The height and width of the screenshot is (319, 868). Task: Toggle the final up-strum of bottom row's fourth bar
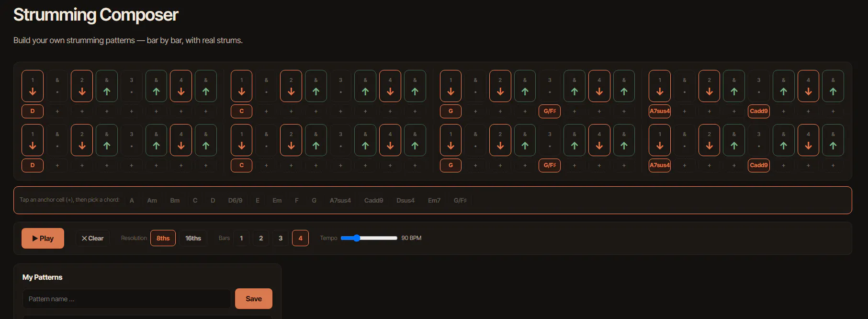coord(833,140)
